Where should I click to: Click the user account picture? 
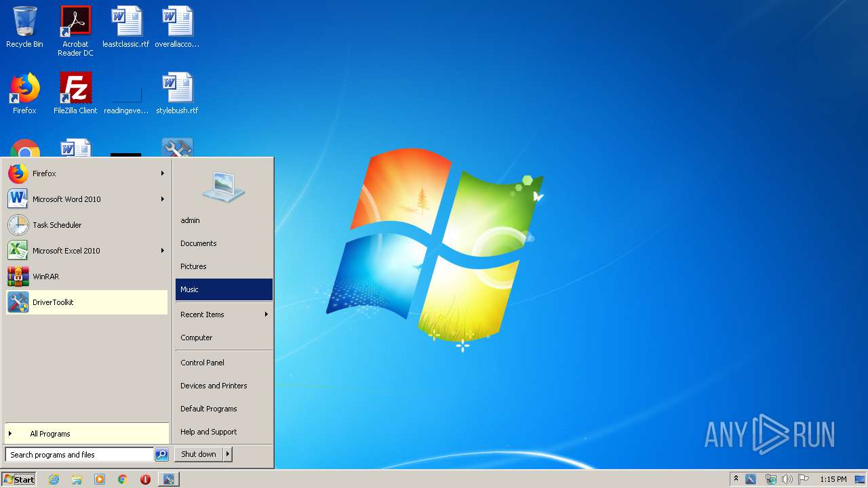224,186
